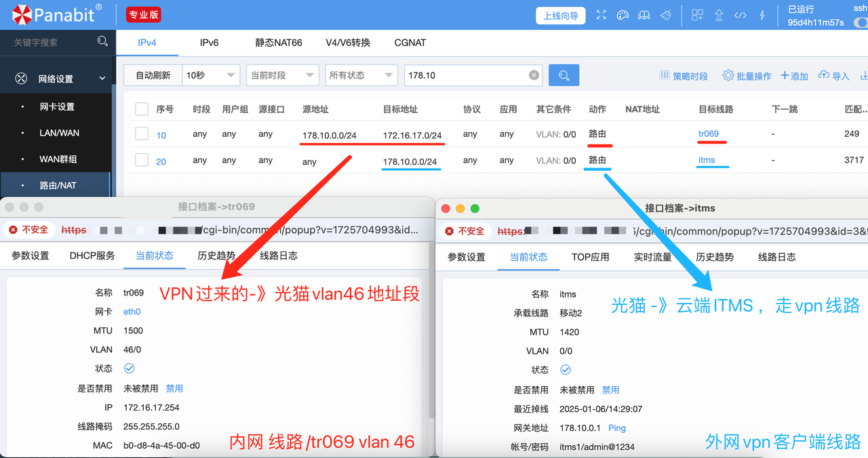The width and height of the screenshot is (868, 458).
Task: Toggle the ssh switch
Action: tap(860, 22)
